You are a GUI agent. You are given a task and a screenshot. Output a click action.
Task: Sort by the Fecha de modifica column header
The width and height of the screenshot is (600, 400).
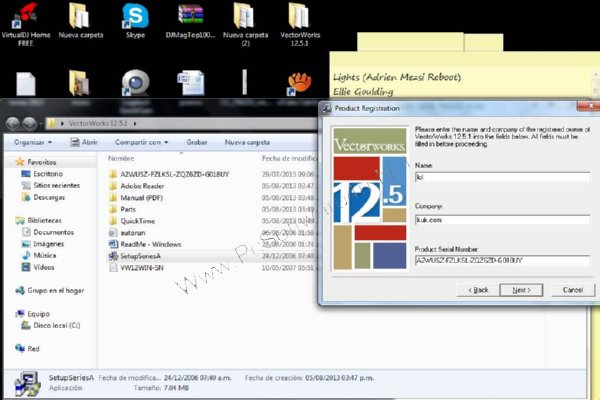click(289, 158)
